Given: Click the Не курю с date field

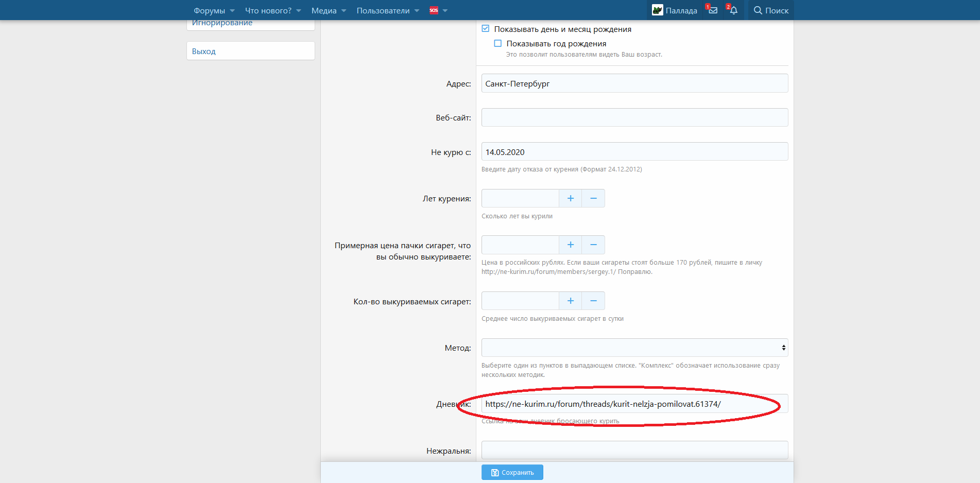Looking at the screenshot, I should coord(634,152).
